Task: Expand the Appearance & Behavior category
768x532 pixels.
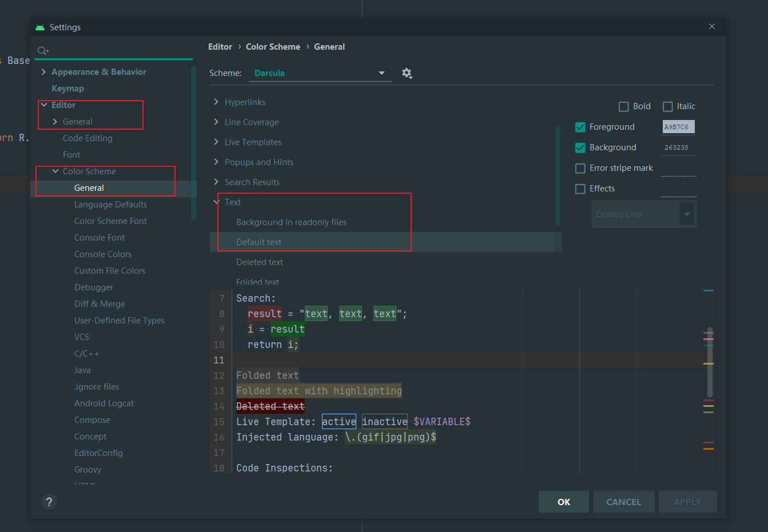Action: pos(43,71)
